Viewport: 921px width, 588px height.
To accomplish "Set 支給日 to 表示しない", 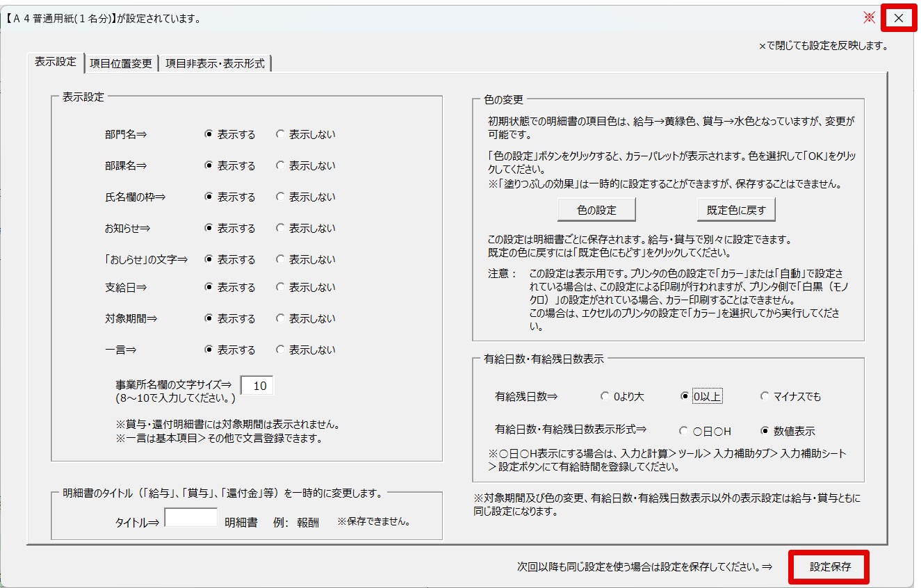I will coord(280,288).
